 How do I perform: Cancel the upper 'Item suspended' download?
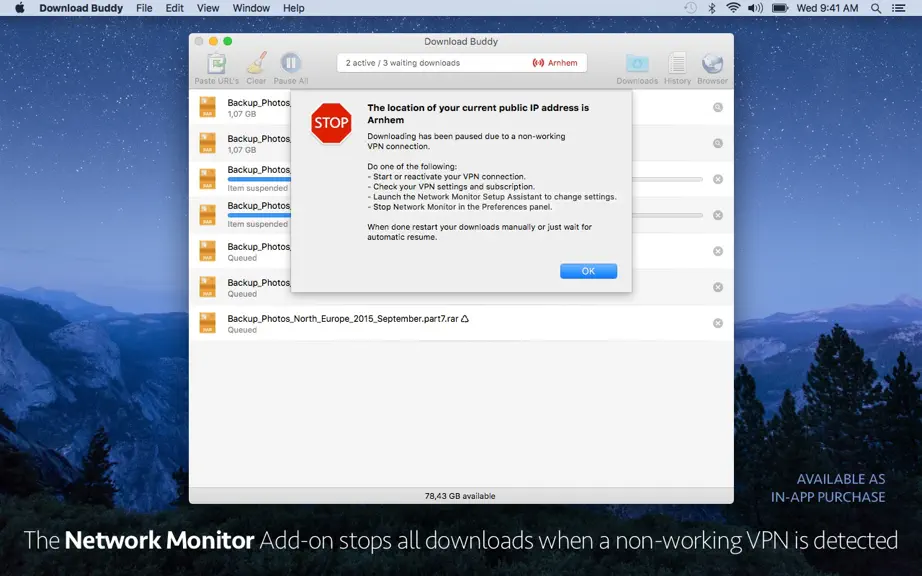pyautogui.click(x=717, y=179)
